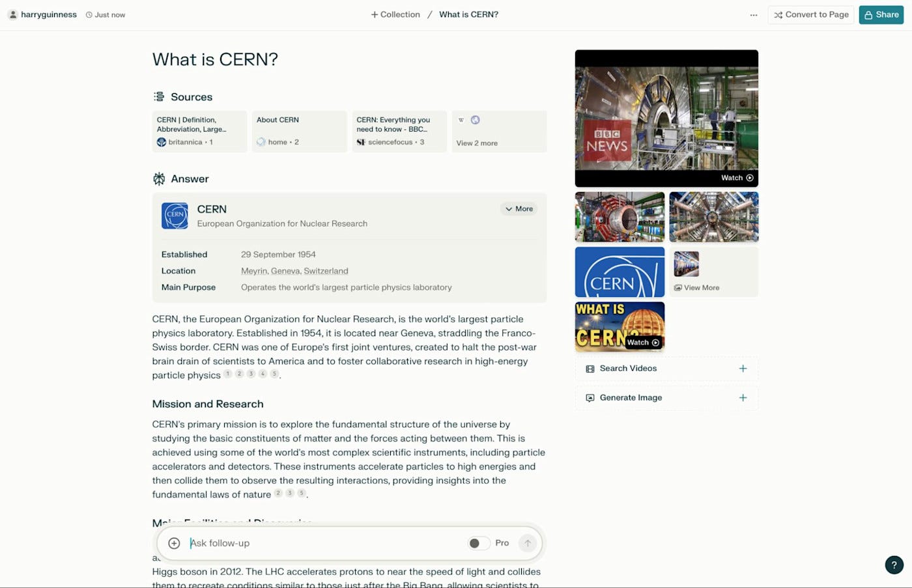Click the Ask follow-up input field
912x588 pixels.
tap(293, 542)
